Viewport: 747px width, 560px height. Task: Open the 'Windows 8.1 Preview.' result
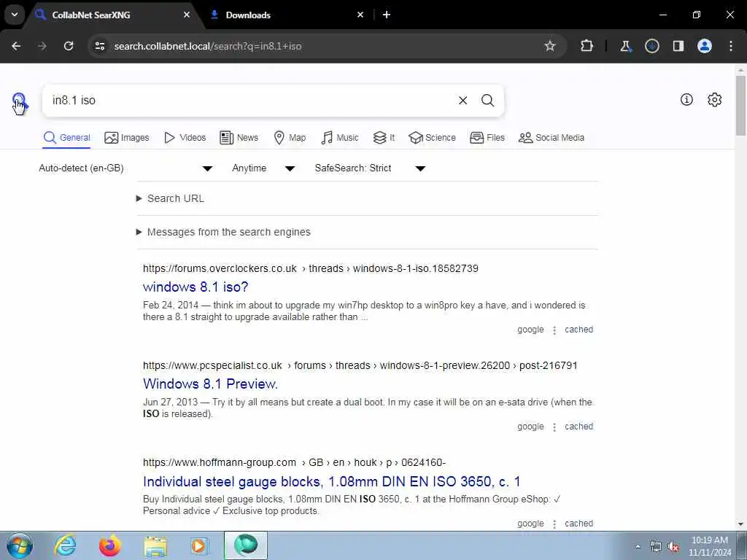tap(210, 384)
